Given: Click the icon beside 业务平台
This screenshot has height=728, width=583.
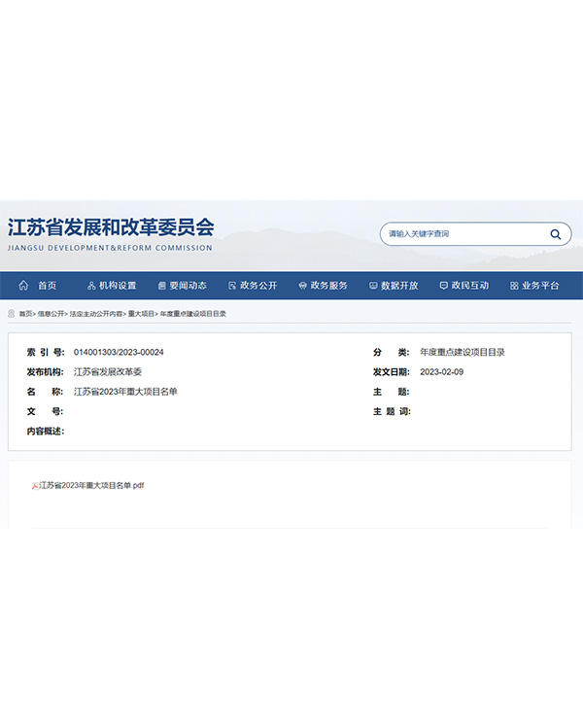Looking at the screenshot, I should [x=514, y=286].
